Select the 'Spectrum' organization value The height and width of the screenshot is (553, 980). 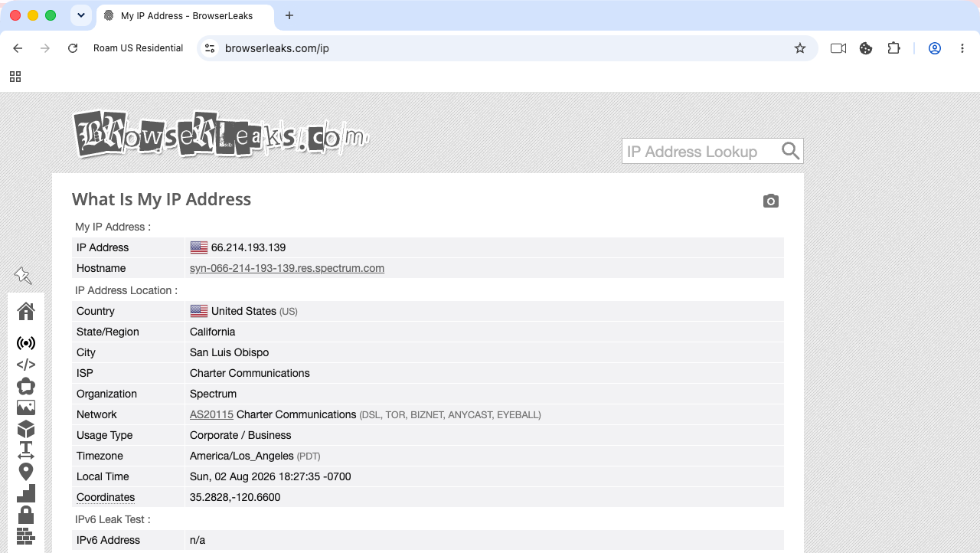[x=213, y=394]
